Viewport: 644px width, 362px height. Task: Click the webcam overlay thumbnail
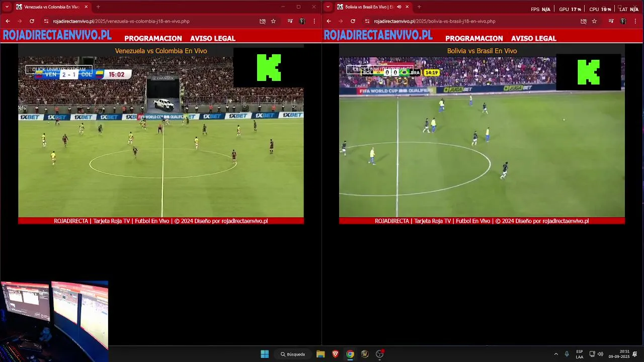(54, 321)
